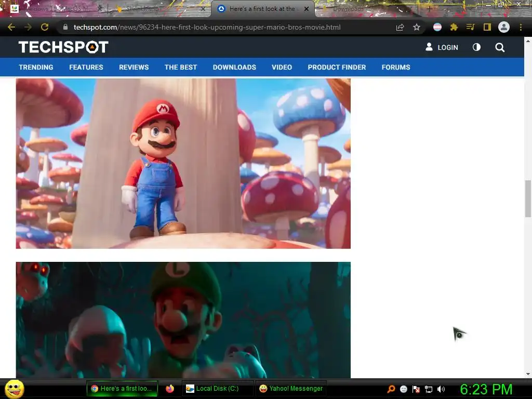Viewport: 532px width, 399px height.
Task: Open a new browser tab
Action: tap(429, 9)
